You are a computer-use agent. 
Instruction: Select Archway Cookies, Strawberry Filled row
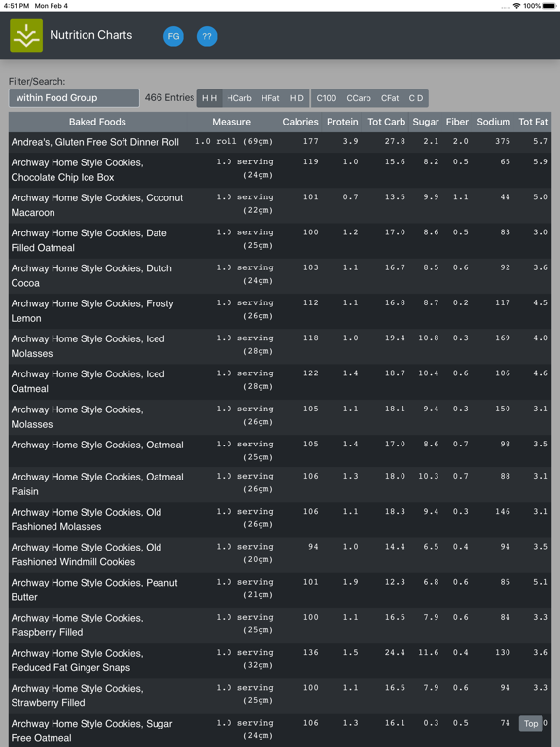pos(280,695)
